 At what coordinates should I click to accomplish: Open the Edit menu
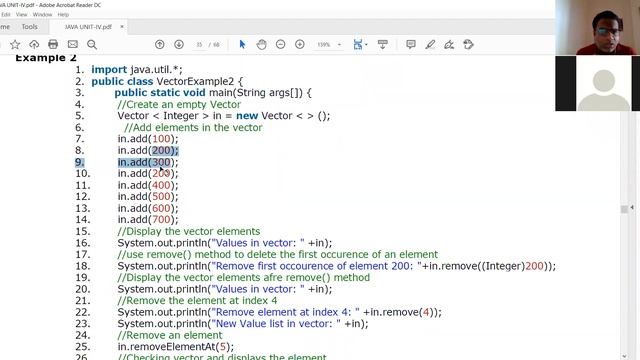[x=6, y=15]
